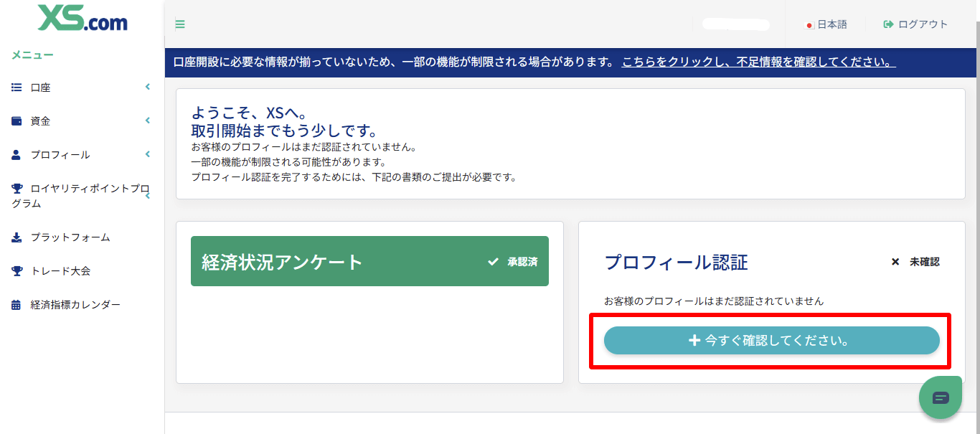Screen dimensions: 980x434
Task: Open the 経済指標カレンダー calendar icon
Action: point(16,304)
